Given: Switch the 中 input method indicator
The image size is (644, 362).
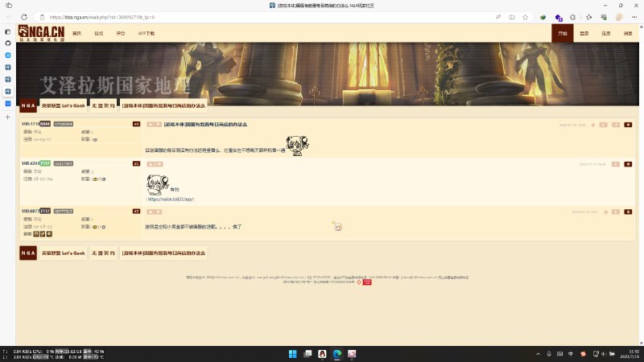Looking at the screenshot, I should 571,354.
